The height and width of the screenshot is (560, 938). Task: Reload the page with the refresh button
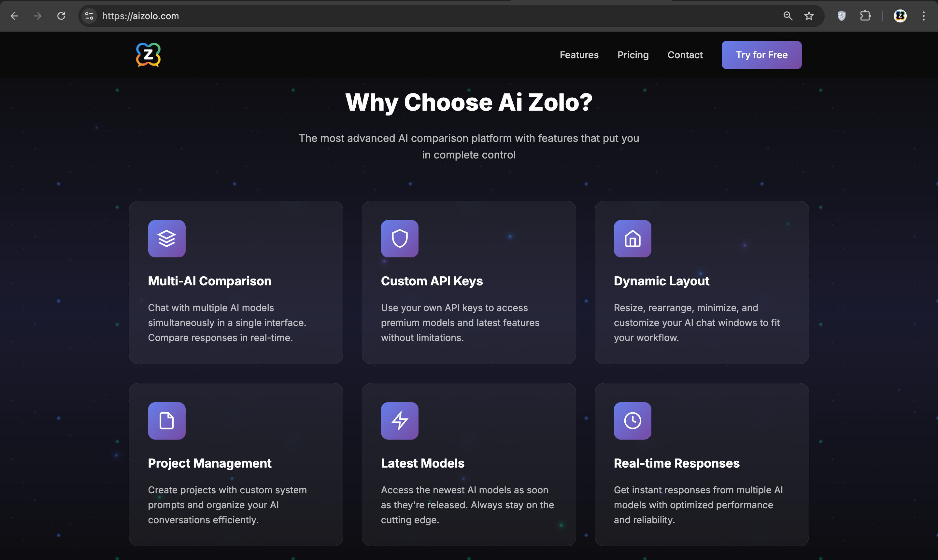(61, 16)
